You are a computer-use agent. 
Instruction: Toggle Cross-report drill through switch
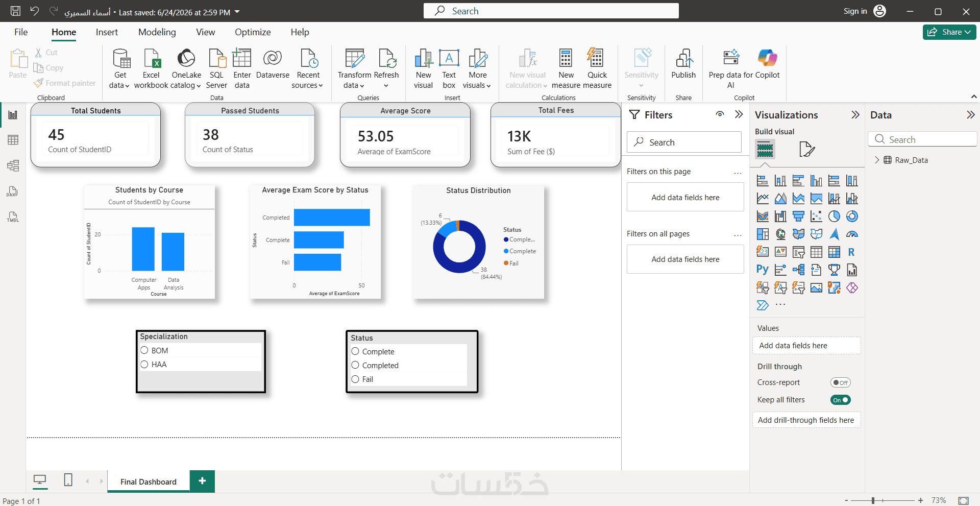click(840, 382)
